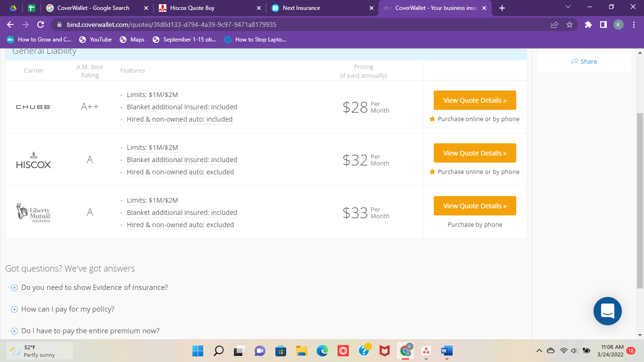Open the blue live chat bubble
The image size is (644, 362).
point(608,311)
